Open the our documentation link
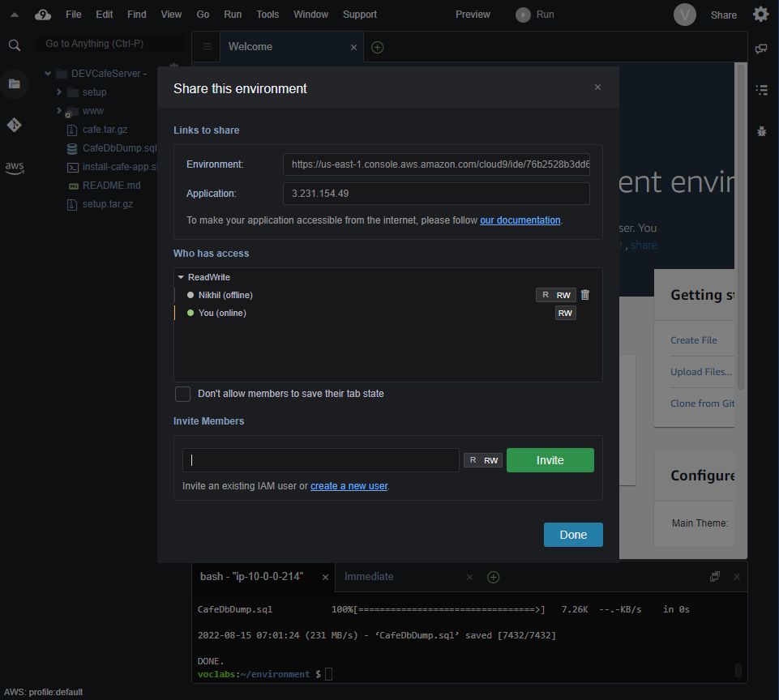 (520, 220)
